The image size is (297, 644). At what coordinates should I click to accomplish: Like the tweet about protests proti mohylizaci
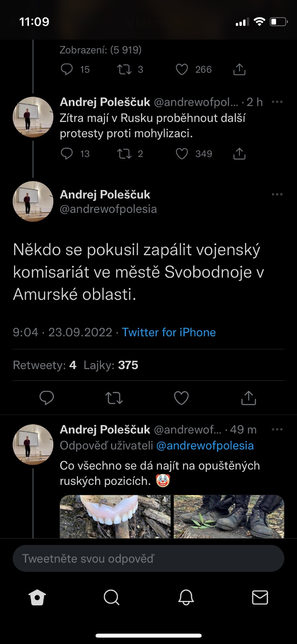(x=182, y=154)
